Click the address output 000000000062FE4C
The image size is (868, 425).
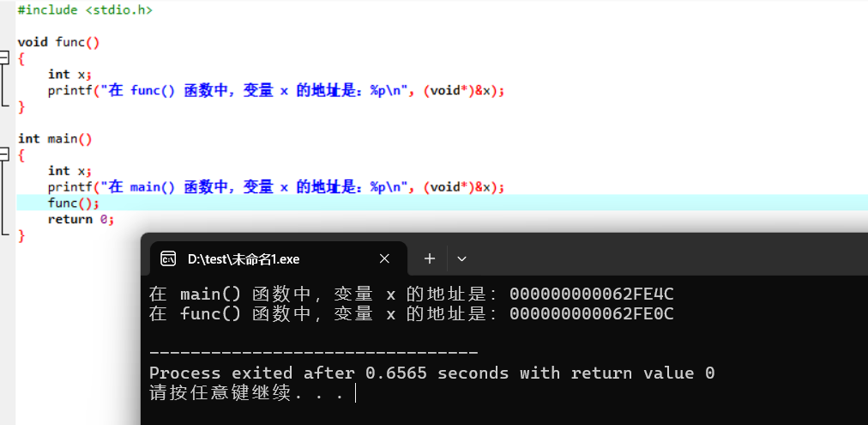[591, 294]
